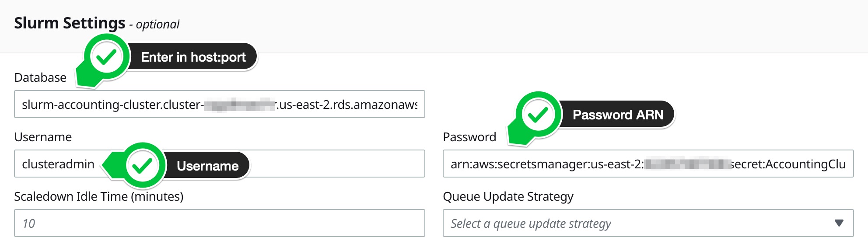Click the dropdown arrow for queue update strategy

(x=839, y=223)
